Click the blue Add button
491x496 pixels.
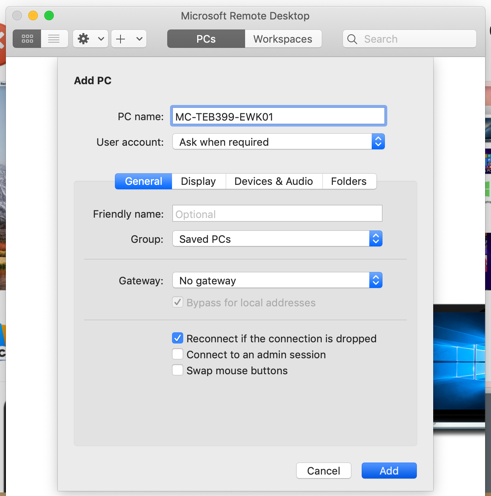[389, 470]
